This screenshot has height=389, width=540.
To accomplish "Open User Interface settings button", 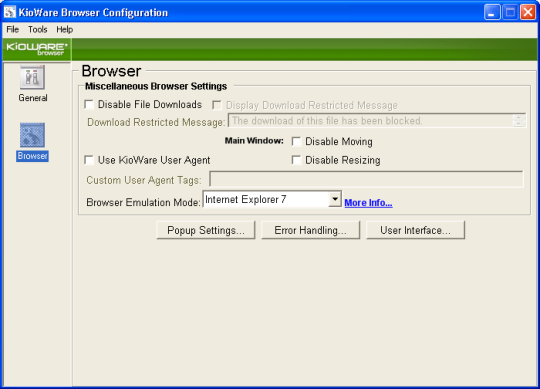I will point(415,230).
